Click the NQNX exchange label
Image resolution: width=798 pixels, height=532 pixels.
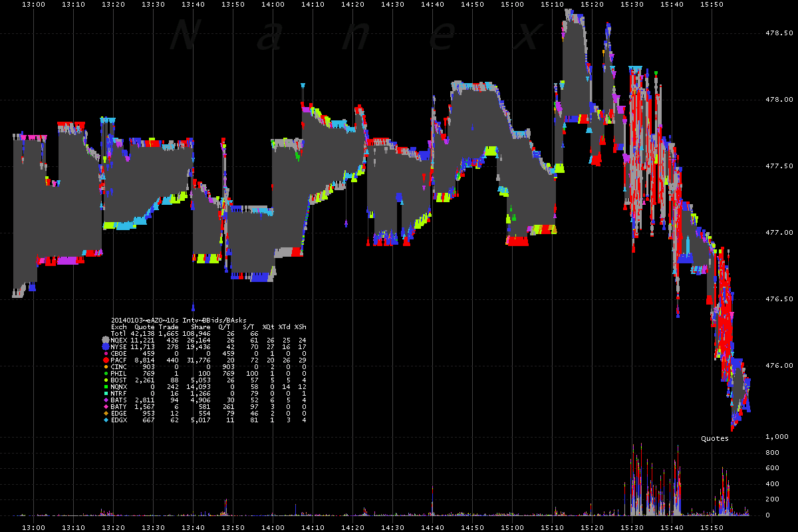118,386
